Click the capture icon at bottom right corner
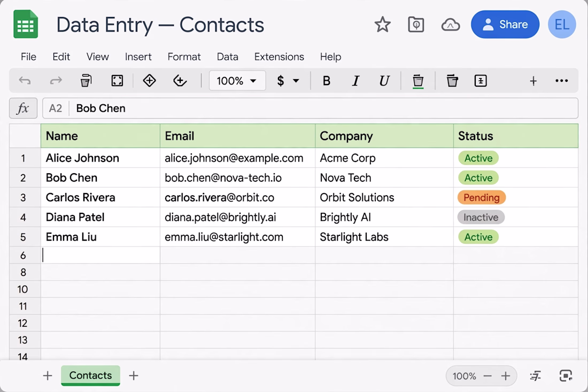 [x=566, y=375]
